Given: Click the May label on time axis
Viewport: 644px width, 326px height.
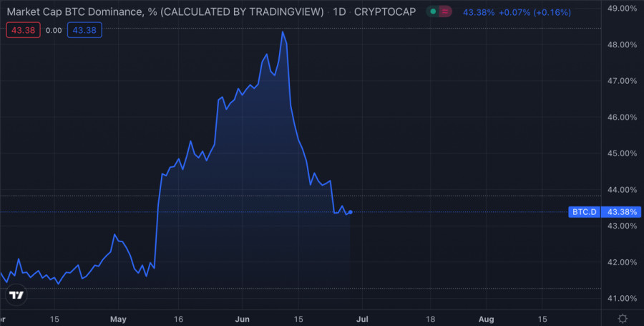Looking at the screenshot, I should point(119,319).
